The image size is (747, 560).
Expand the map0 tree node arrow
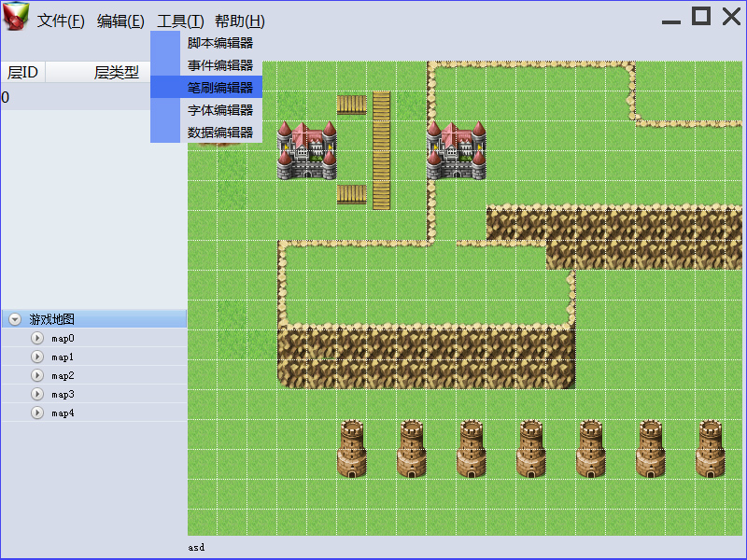click(x=37, y=338)
